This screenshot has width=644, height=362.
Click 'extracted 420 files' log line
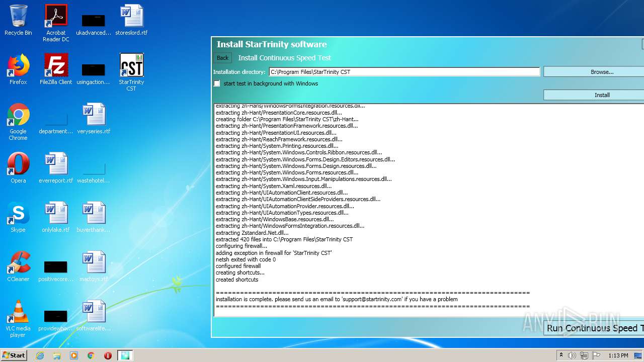284,239
